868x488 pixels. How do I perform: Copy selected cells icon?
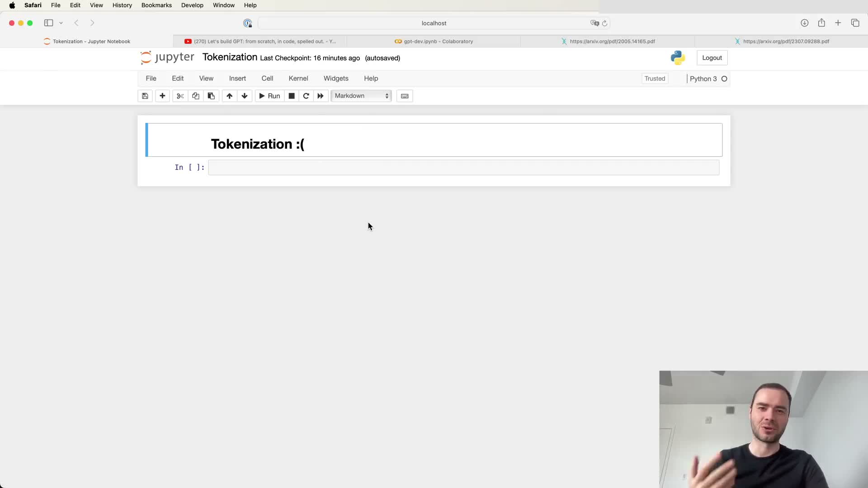tap(195, 96)
